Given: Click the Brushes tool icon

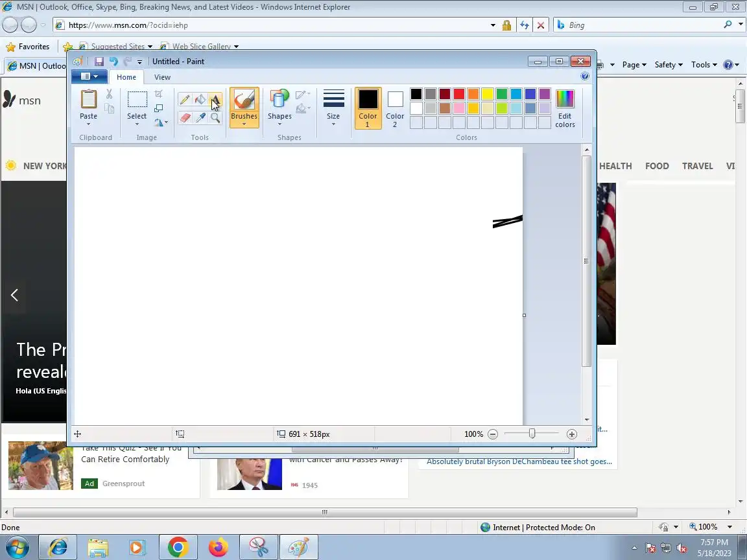Looking at the screenshot, I should [244, 100].
